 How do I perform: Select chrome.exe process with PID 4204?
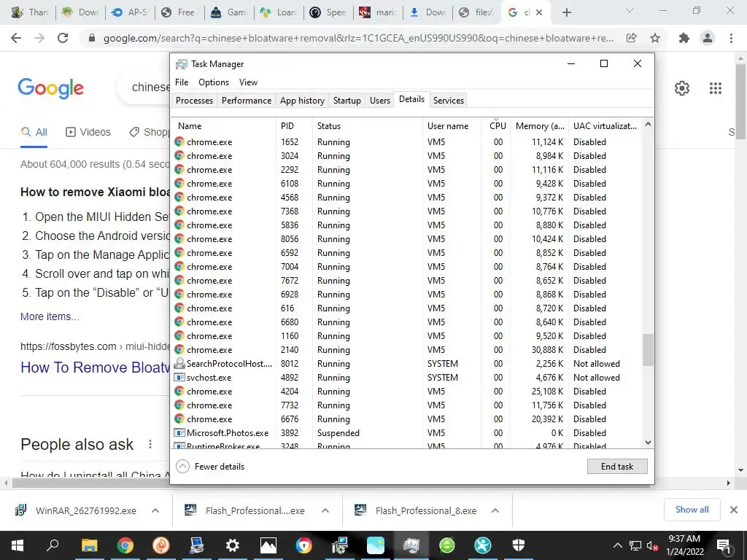tap(406, 392)
